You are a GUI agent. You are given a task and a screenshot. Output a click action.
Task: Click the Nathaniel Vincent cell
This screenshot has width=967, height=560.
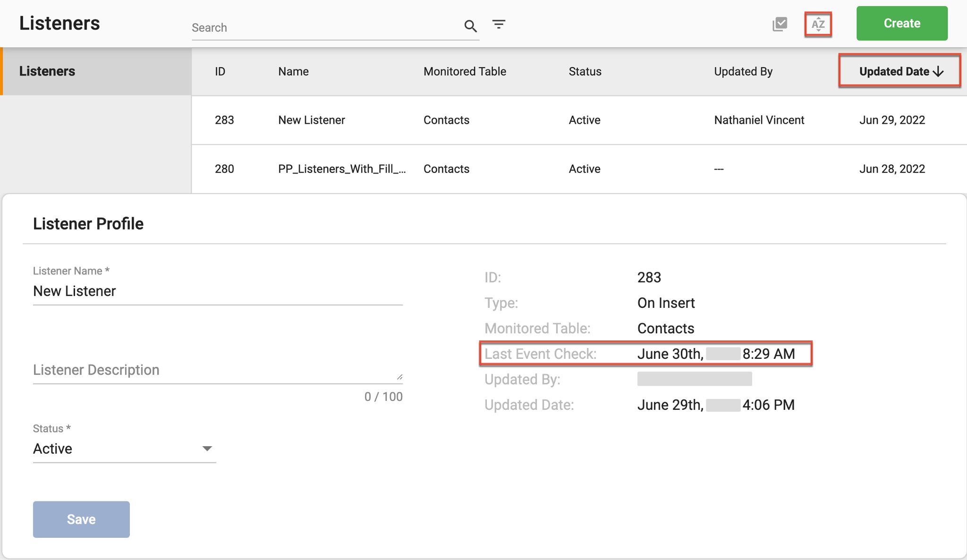[x=759, y=120]
